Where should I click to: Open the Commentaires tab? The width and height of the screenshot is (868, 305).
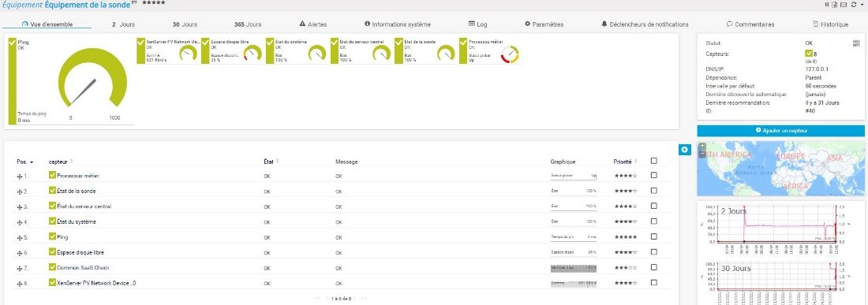(x=750, y=24)
